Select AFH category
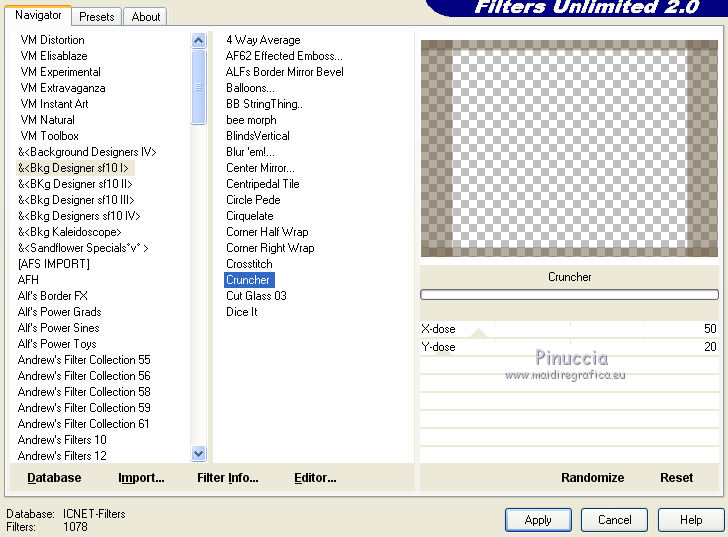Screen dimensions: 728x537 28,280
